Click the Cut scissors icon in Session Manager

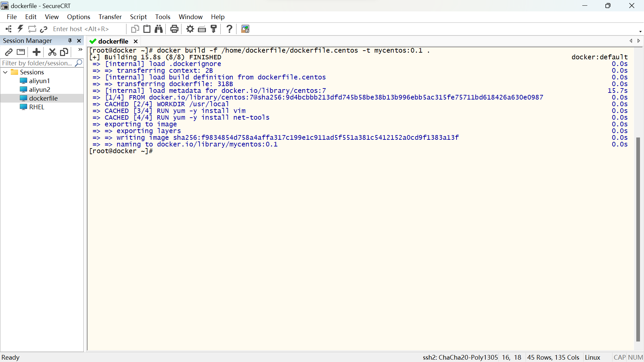52,52
